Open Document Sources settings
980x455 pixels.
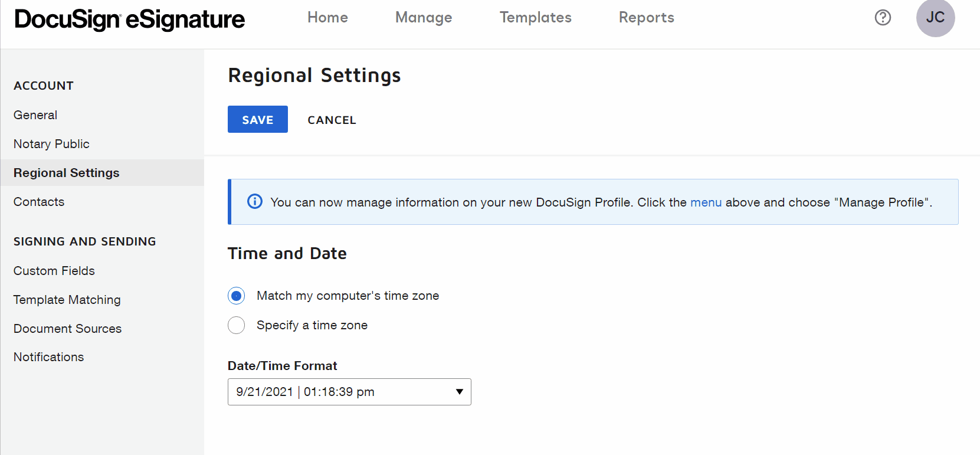coord(68,329)
